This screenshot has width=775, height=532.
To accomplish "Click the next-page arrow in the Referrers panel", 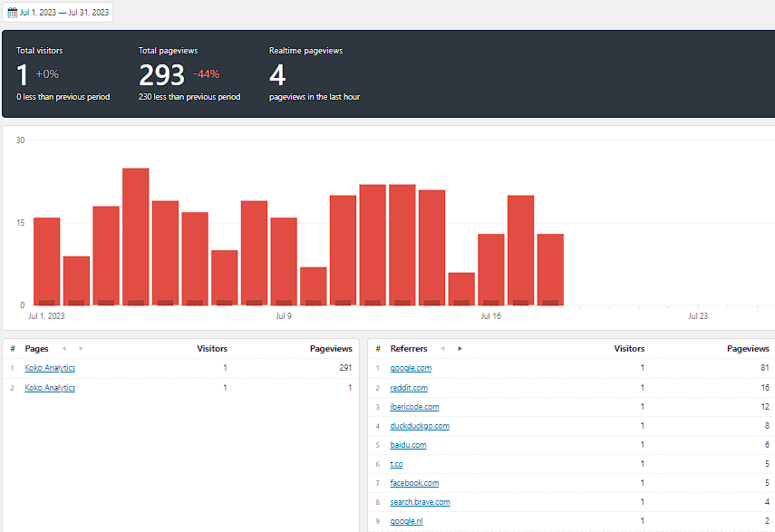I will pyautogui.click(x=458, y=348).
